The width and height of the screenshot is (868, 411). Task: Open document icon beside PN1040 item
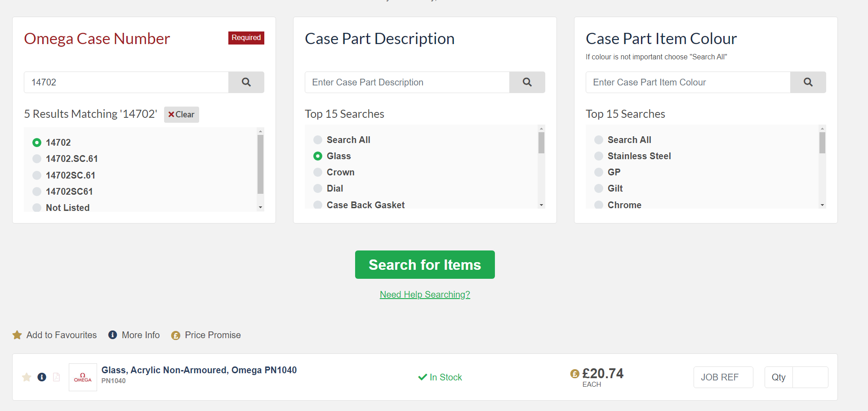[56, 377]
